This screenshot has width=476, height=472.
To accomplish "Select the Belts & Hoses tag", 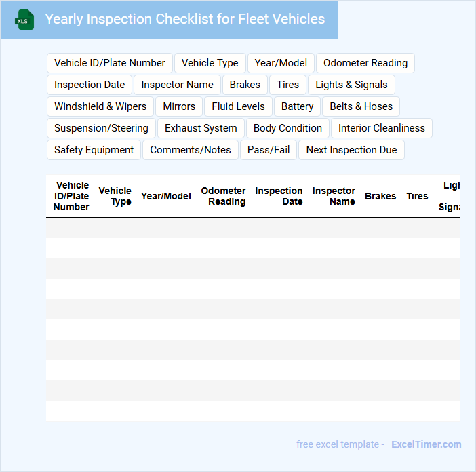I will [361, 106].
